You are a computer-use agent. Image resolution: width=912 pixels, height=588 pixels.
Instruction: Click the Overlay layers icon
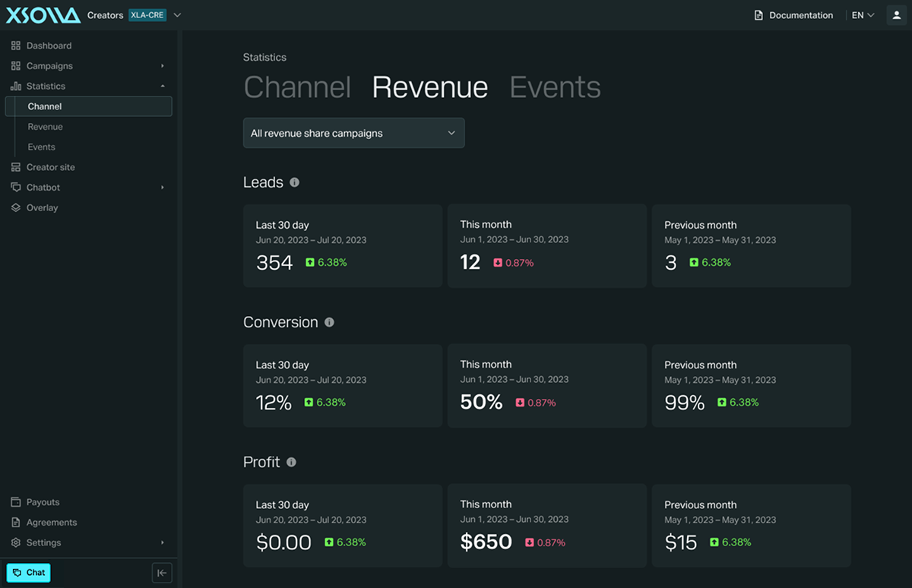16,207
